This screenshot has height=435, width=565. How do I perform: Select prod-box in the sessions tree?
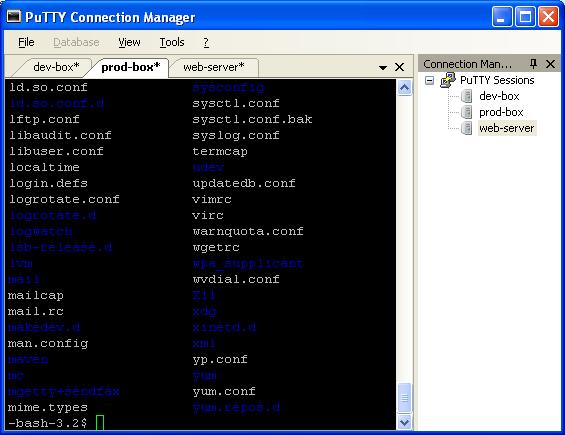tap(501, 112)
